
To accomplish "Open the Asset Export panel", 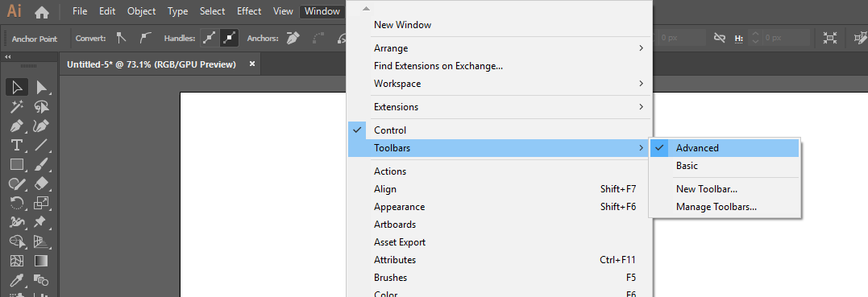I will [x=500, y=242].
